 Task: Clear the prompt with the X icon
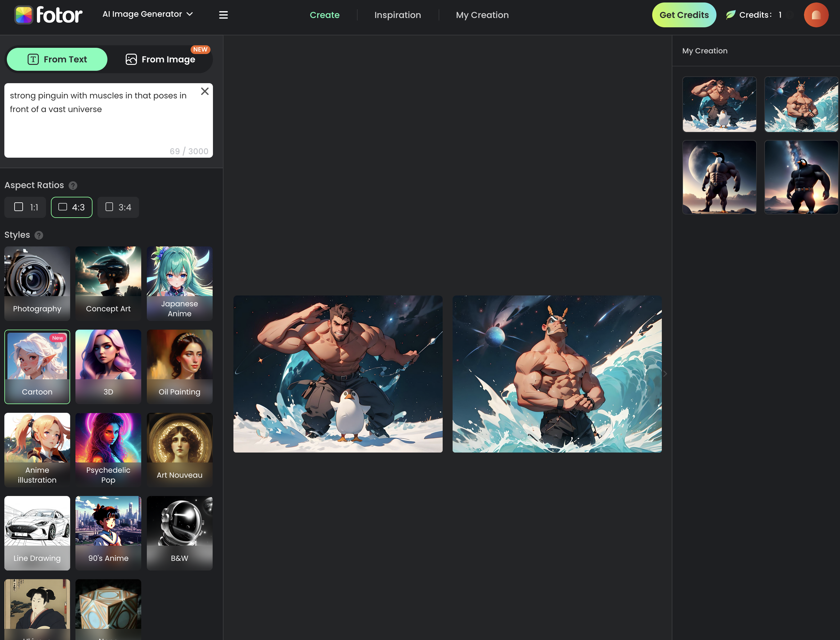coord(205,92)
